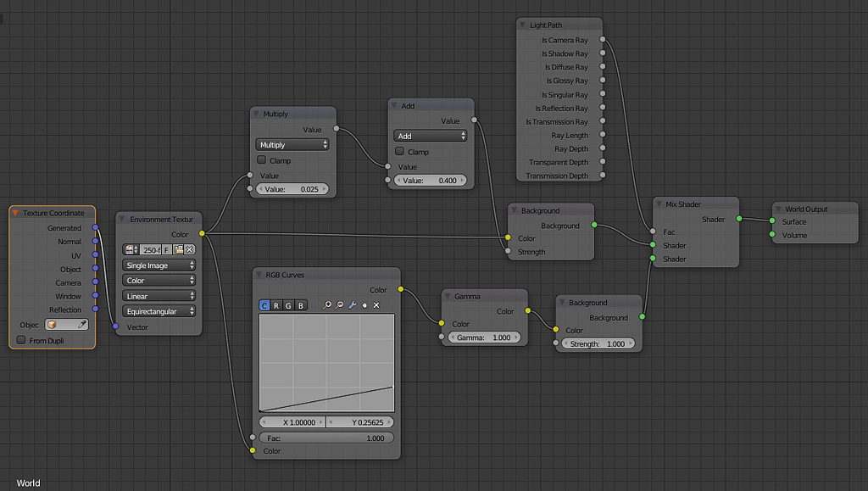Collapse the RGB Curves node
Image resolution: width=868 pixels, height=491 pixels.
pyautogui.click(x=258, y=275)
